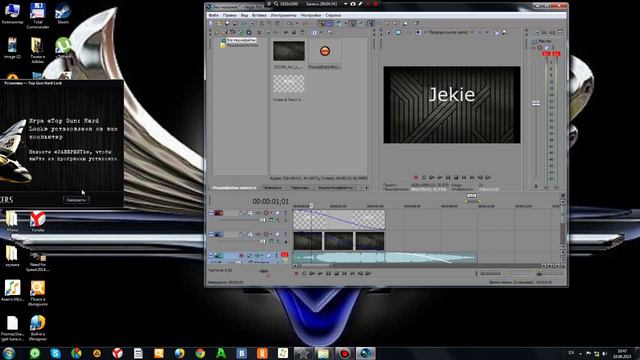
Task: Click the Remove media X icon in media toolbar
Action: click(x=259, y=32)
